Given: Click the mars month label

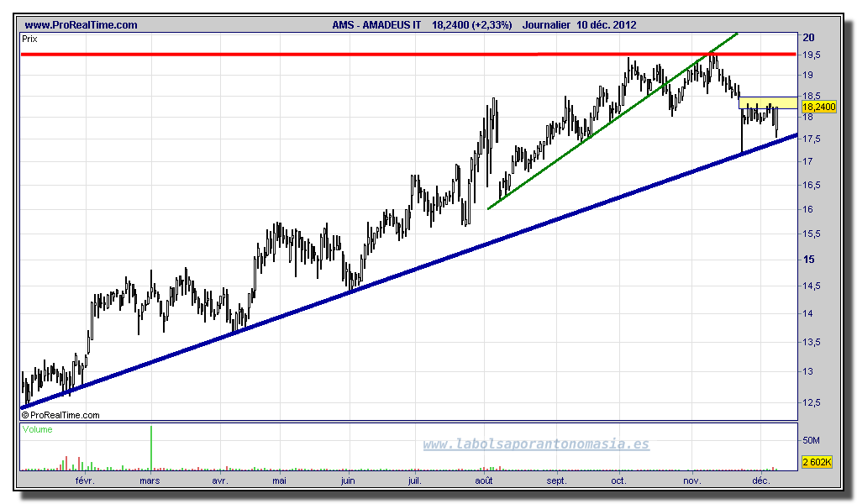Looking at the screenshot, I should 150,481.
